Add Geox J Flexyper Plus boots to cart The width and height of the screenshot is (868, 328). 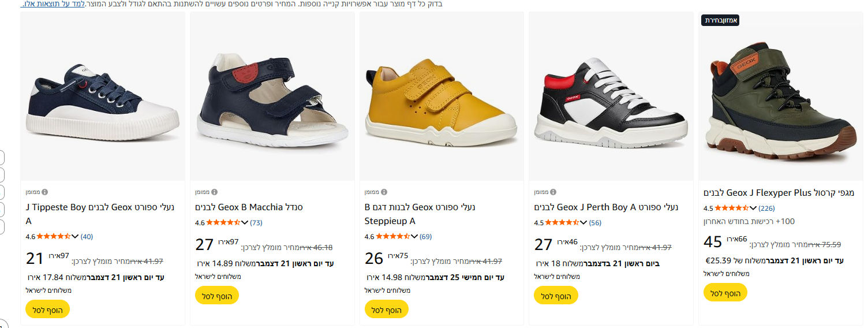[725, 293]
